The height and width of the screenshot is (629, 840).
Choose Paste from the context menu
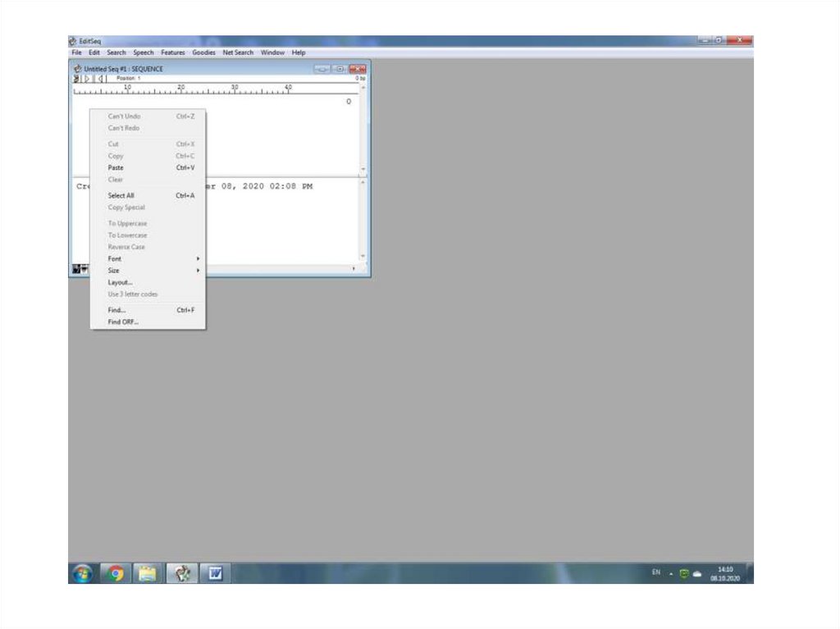[148, 167]
